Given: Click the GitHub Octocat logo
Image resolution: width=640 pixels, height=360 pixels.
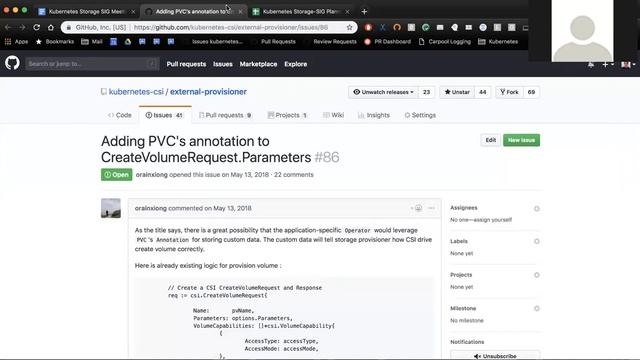Looking at the screenshot, I should [12, 63].
